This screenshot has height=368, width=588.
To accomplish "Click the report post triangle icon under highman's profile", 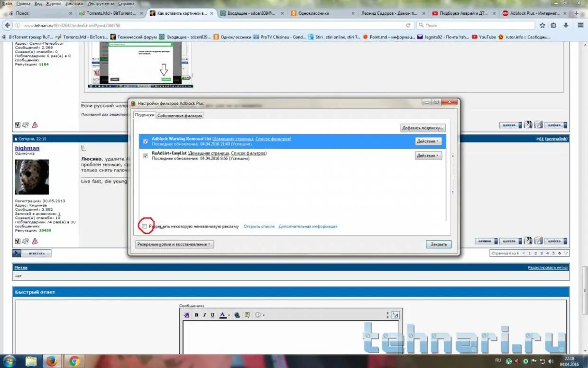I will 35,241.
